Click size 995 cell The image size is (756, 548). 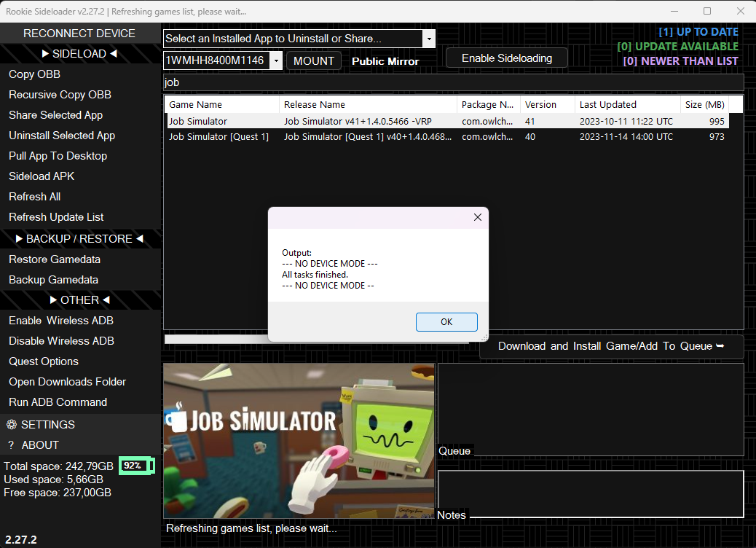(x=717, y=121)
